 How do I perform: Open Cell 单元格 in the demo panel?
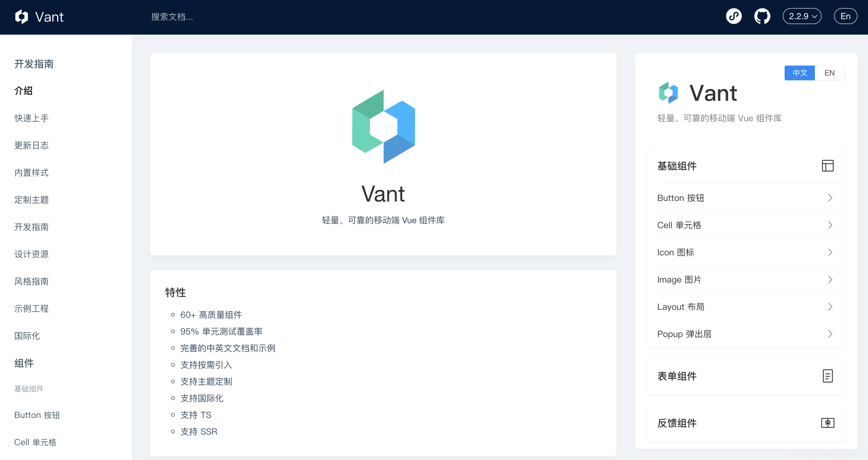click(x=746, y=225)
